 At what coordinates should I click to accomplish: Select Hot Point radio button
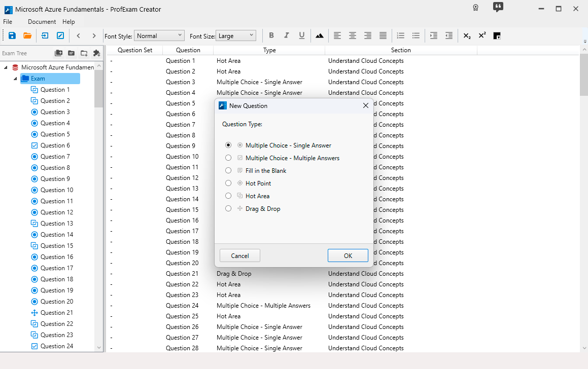tap(228, 183)
